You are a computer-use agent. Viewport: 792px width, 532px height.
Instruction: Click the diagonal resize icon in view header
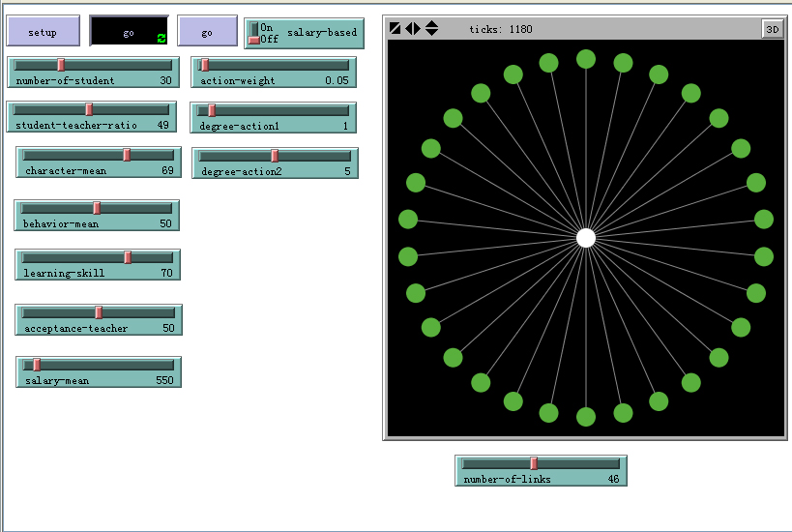395,29
